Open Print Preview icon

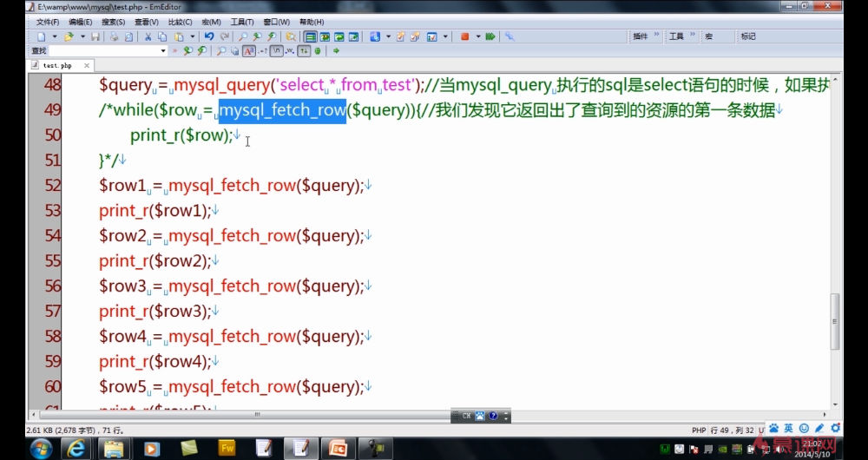click(x=128, y=36)
